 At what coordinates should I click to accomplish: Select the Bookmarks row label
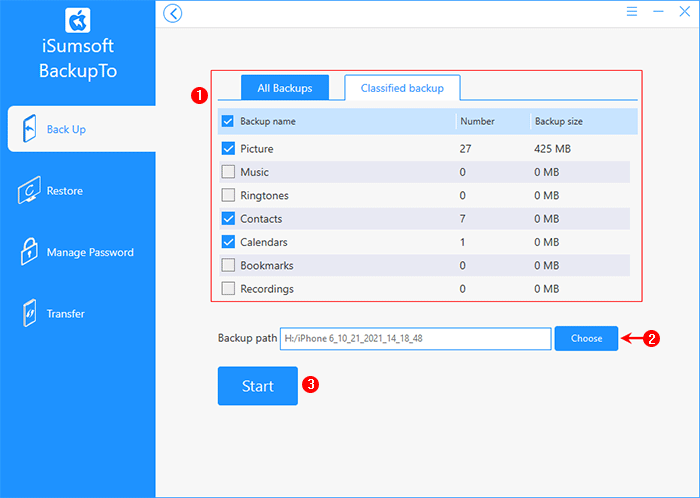(x=267, y=266)
